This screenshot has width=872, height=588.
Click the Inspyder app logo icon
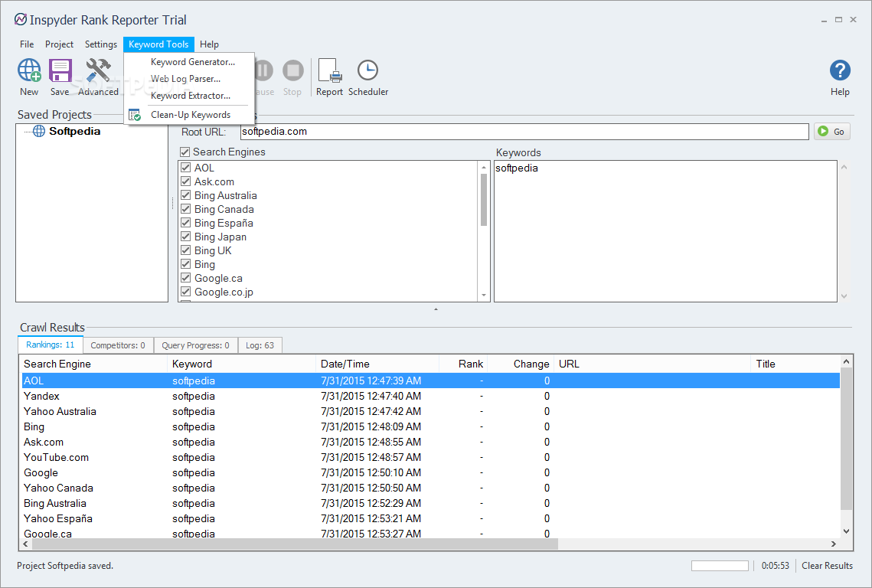(x=21, y=19)
